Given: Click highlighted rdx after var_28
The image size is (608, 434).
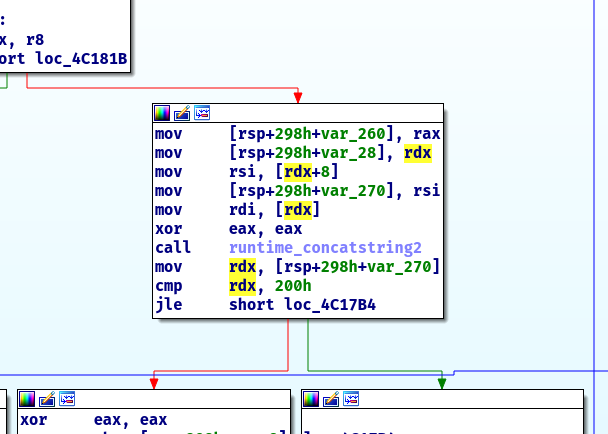Looking at the screenshot, I should pyautogui.click(x=418, y=153).
